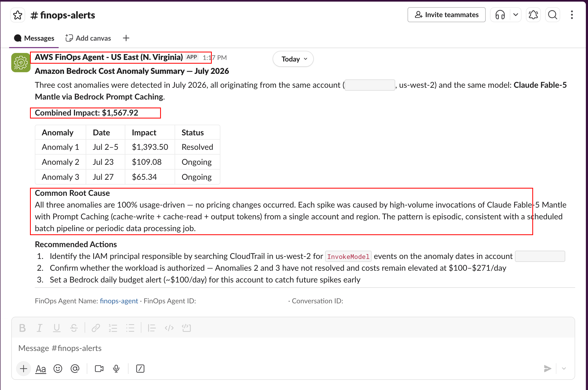Open the Today date dropdown
Image resolution: width=588 pixels, height=390 pixels.
tap(293, 59)
